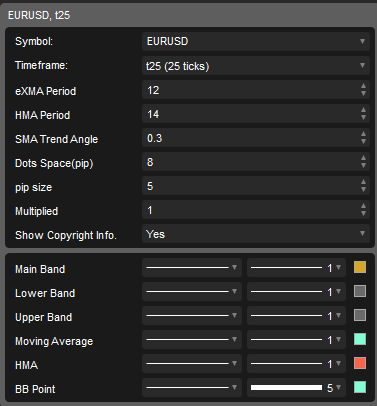Pick the HMA red-orange color swatch
Image resolution: width=377 pixels, height=406 pixels.
[360, 363]
